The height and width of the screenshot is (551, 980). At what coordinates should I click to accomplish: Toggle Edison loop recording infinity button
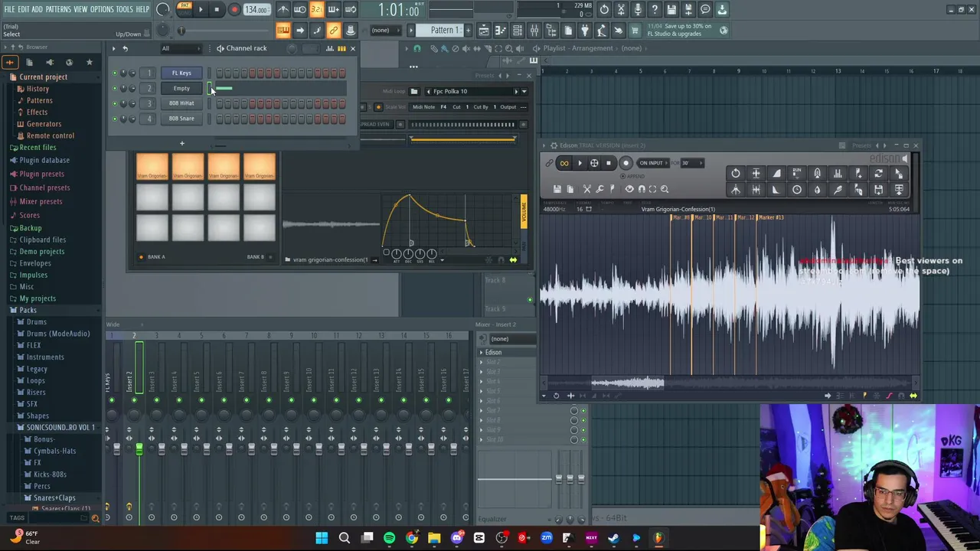(x=564, y=163)
